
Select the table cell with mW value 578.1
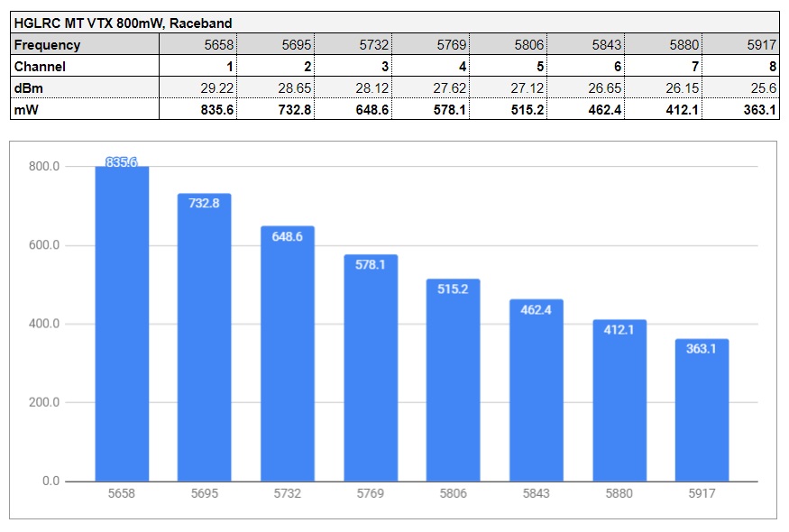(x=431, y=108)
